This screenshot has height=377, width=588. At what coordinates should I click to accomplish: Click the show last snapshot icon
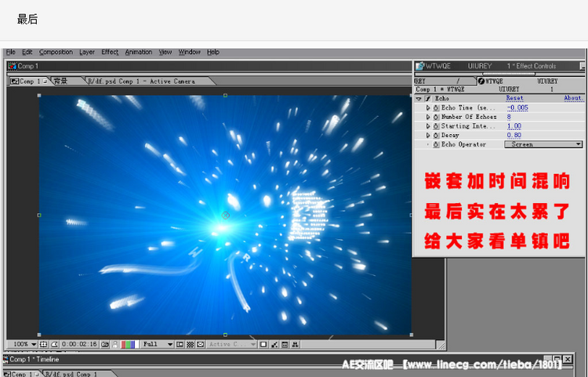pyautogui.click(x=114, y=344)
